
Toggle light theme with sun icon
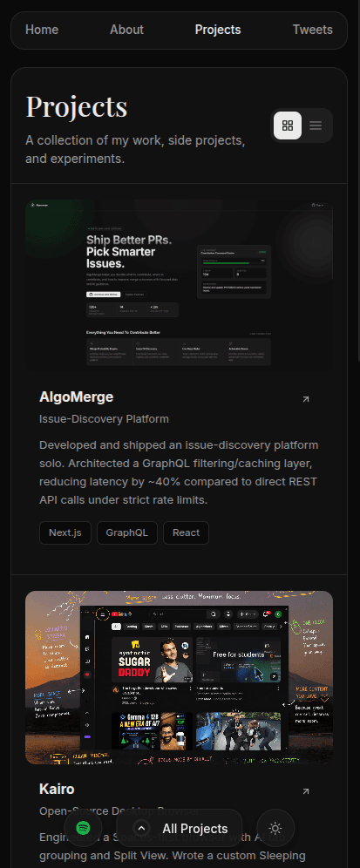point(275,828)
